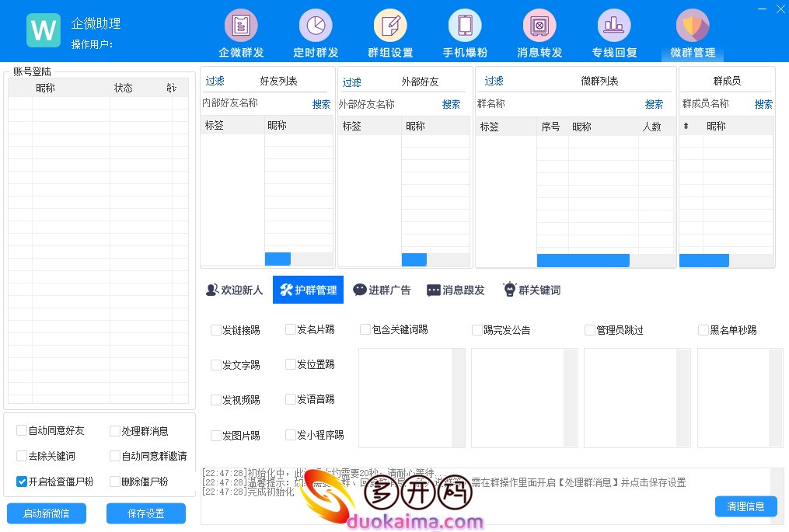
Task: Open the 微群管理 shield icon
Action: point(692,26)
